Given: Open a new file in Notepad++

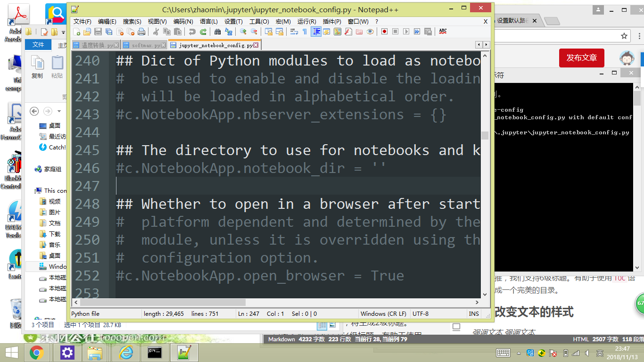Looking at the screenshot, I should [x=76, y=32].
